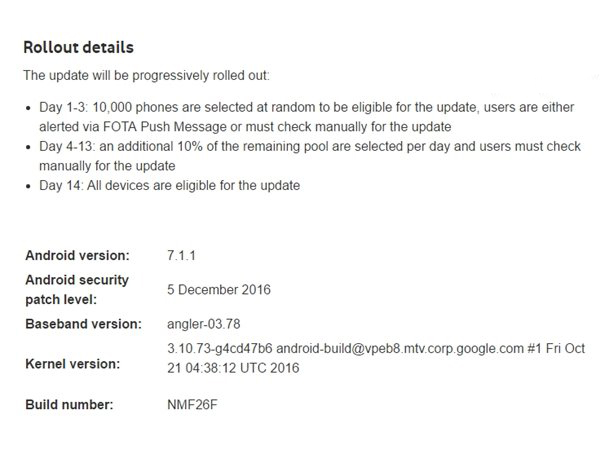Click the "5 December 2016" date

(x=218, y=290)
